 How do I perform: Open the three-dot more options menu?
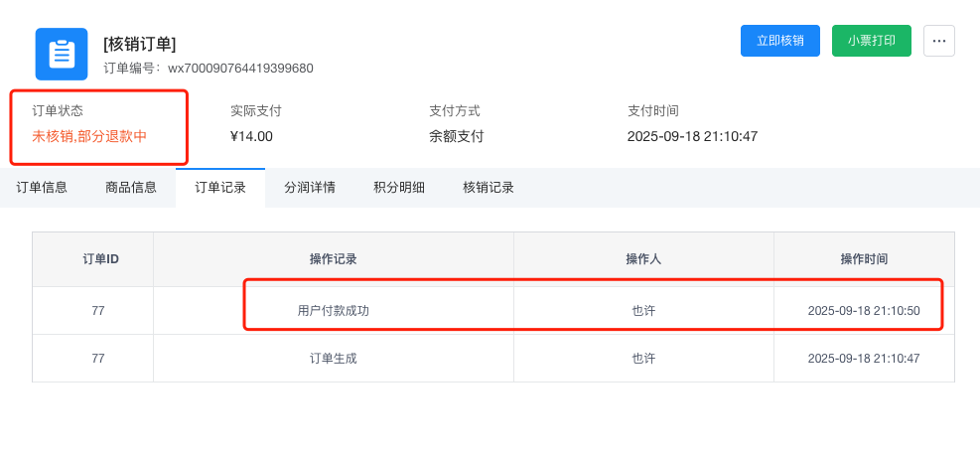[x=938, y=41]
